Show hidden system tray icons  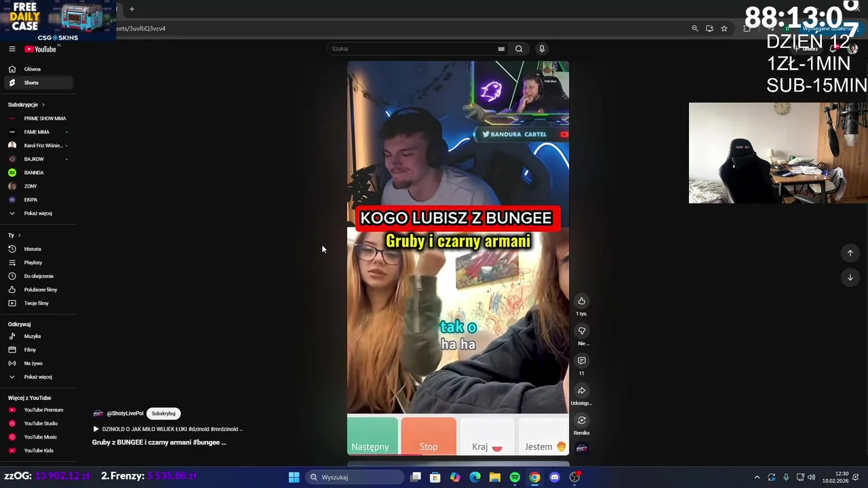(x=757, y=477)
